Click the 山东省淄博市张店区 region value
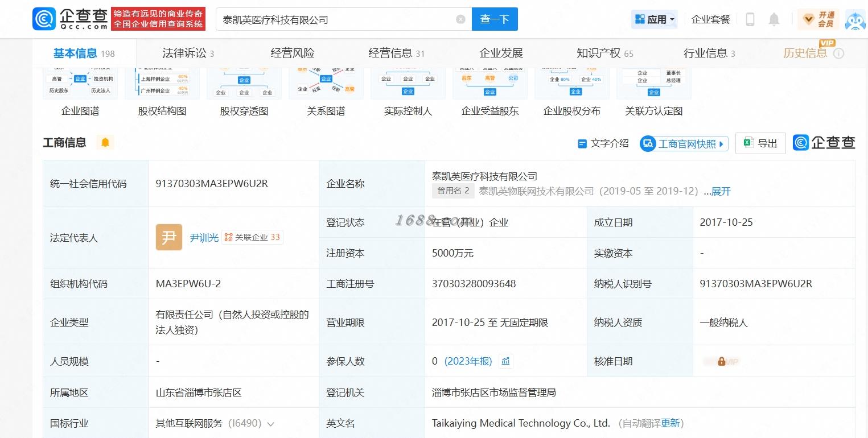This screenshot has width=868, height=438. (199, 392)
